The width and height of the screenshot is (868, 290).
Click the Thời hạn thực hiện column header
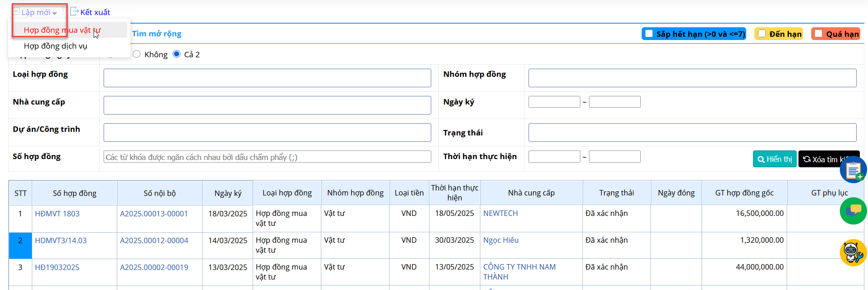tap(454, 193)
